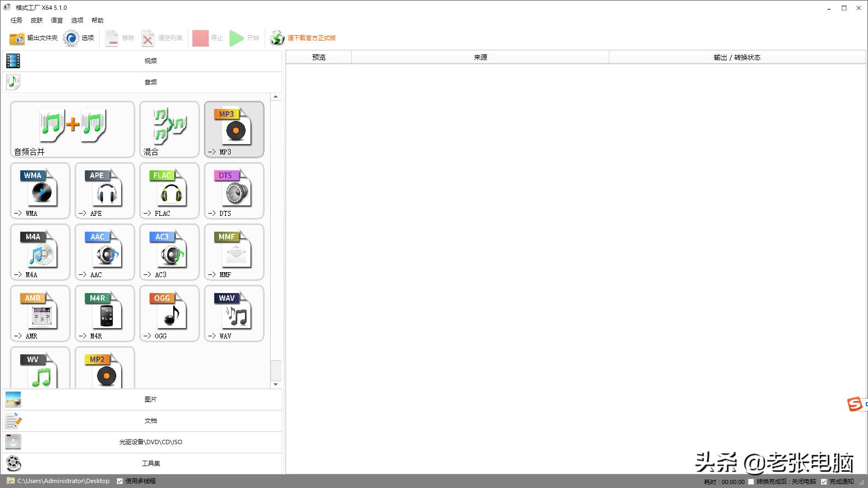Expand the 工具集 utilities category

tap(142, 463)
